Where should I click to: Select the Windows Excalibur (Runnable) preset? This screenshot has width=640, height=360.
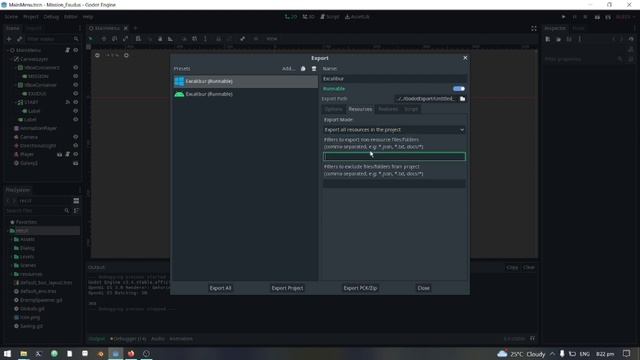coord(245,81)
